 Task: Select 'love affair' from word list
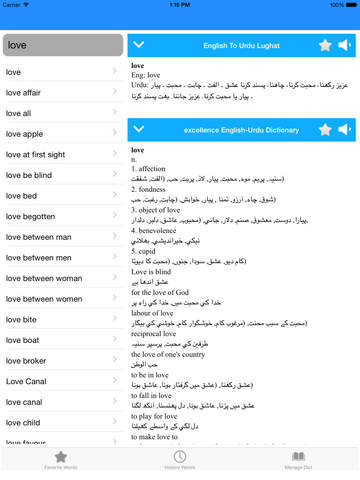[62, 93]
